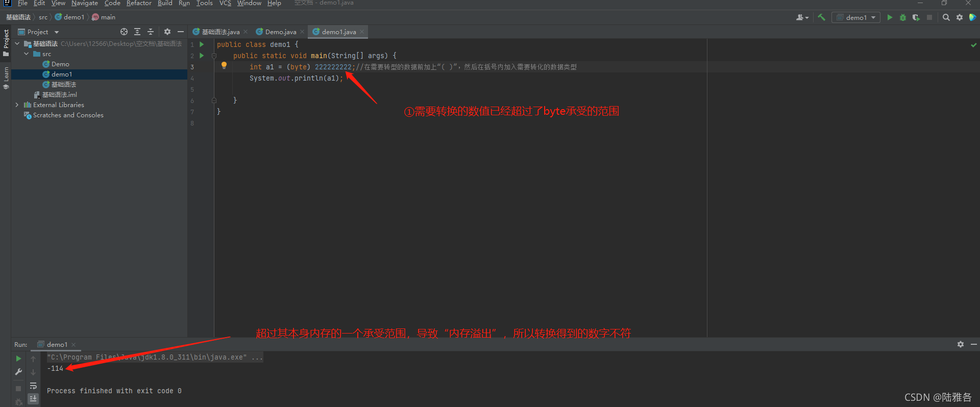Select the demo1 tab in Run panel
Image resolution: width=980 pixels, height=407 pixels.
(56, 344)
